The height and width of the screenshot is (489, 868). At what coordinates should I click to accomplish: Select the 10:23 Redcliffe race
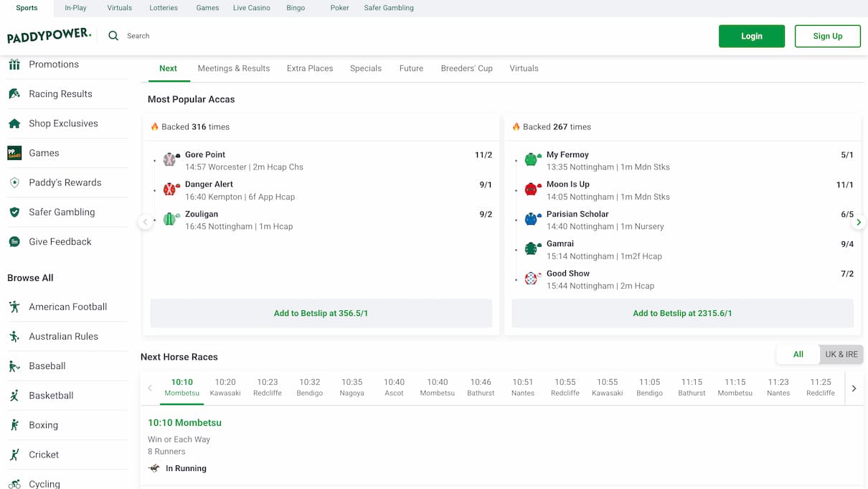click(x=268, y=388)
